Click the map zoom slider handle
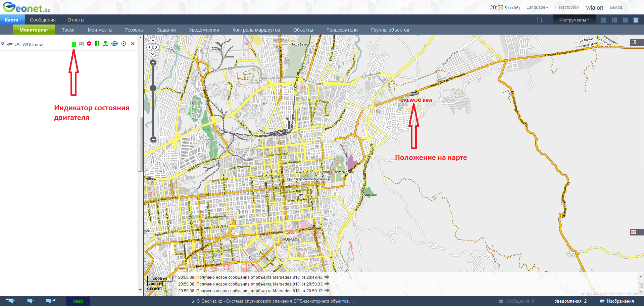 click(x=153, y=88)
